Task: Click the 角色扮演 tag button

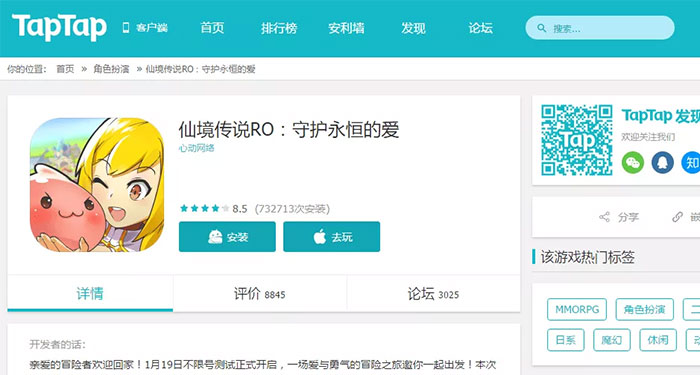Action: point(645,309)
